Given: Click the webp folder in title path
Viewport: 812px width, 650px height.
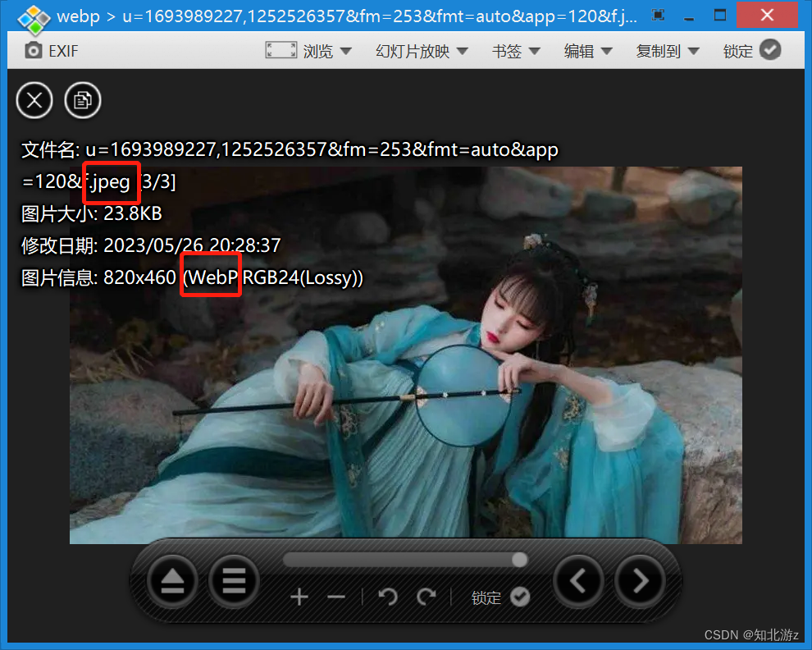Looking at the screenshot, I should click(78, 16).
